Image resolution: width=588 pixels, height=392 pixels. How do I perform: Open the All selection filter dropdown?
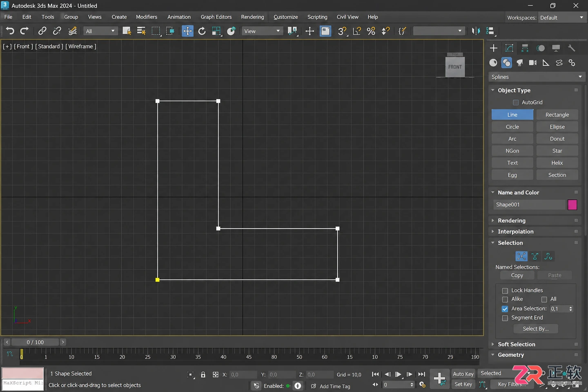click(100, 31)
